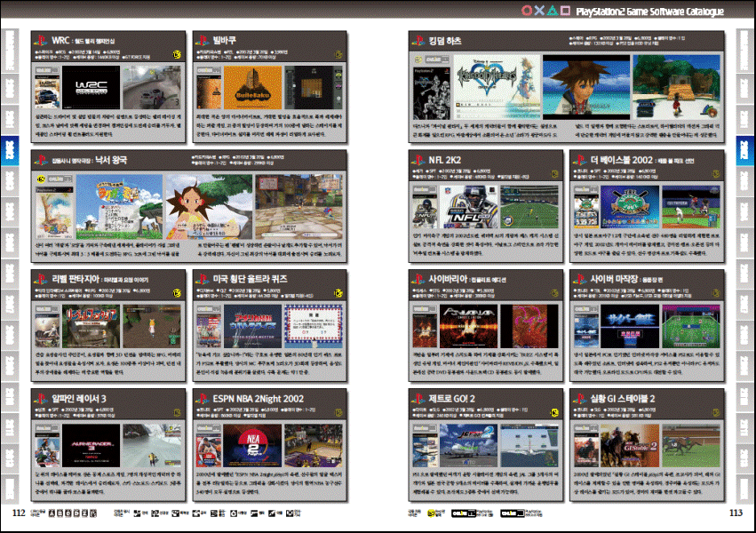This screenshot has height=533, width=756.
Task: Open the 사이바리아 fiery title screen thumbnail
Action: coord(469,326)
